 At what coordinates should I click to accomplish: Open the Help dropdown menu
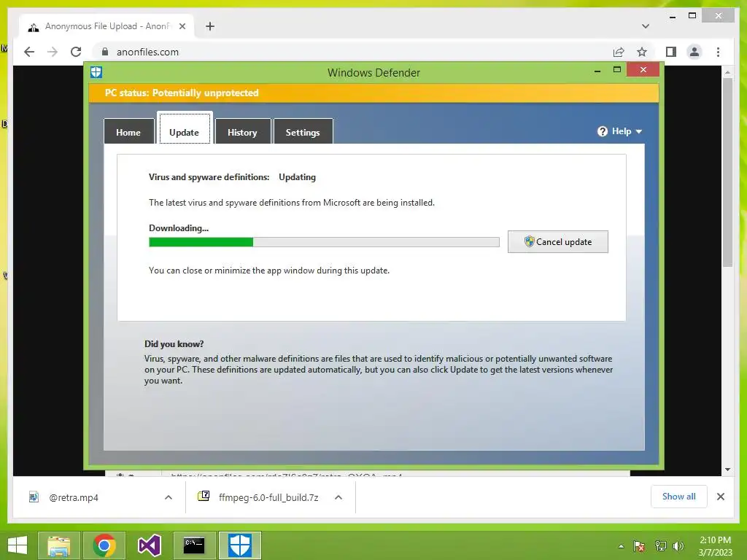[x=620, y=131]
